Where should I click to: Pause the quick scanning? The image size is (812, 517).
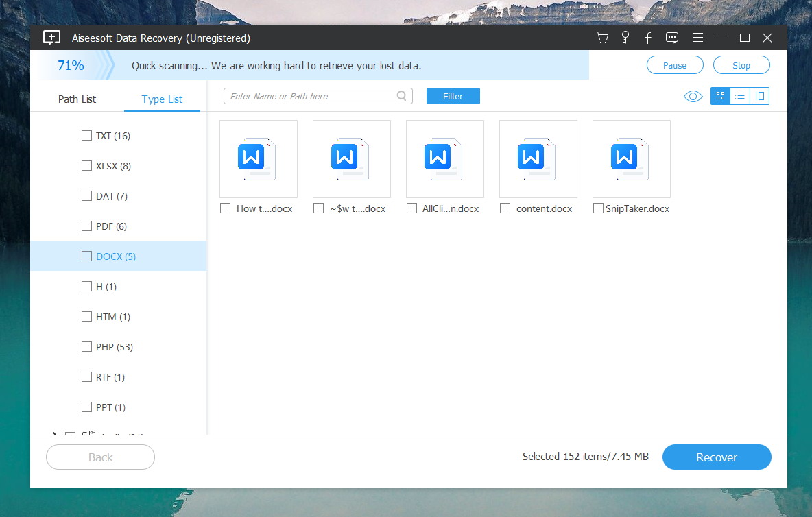click(x=675, y=66)
